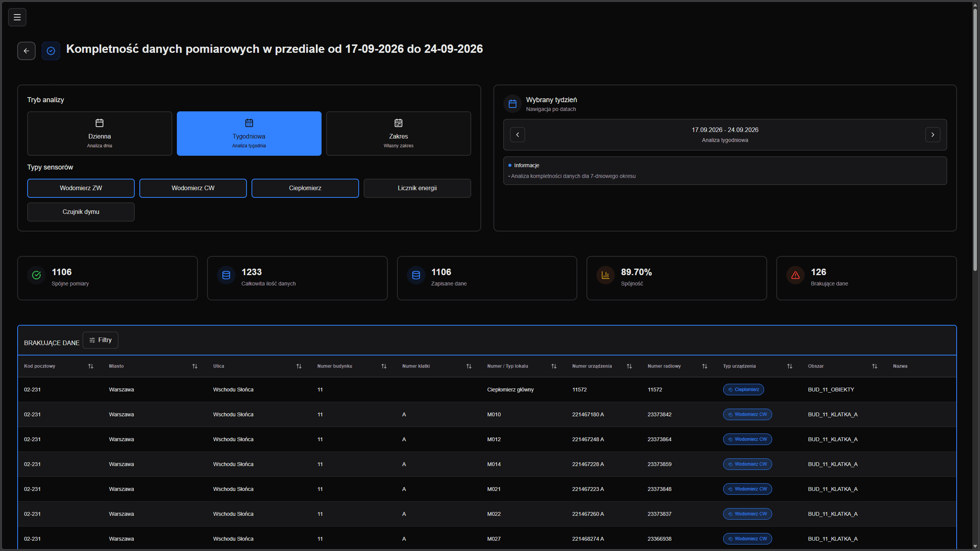Image resolution: width=980 pixels, height=551 pixels.
Task: Click the bar chart icon for Spójność
Action: point(606,275)
